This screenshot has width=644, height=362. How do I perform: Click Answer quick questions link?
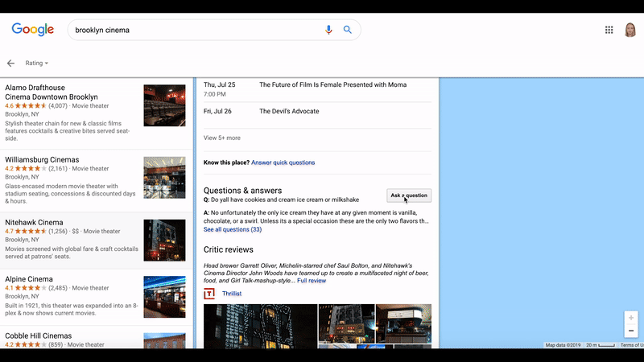click(283, 162)
